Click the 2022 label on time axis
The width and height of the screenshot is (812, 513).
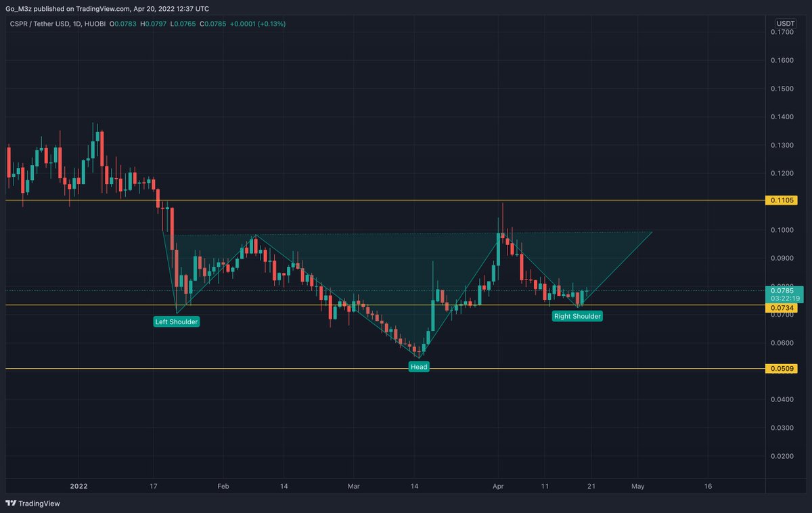click(79, 486)
